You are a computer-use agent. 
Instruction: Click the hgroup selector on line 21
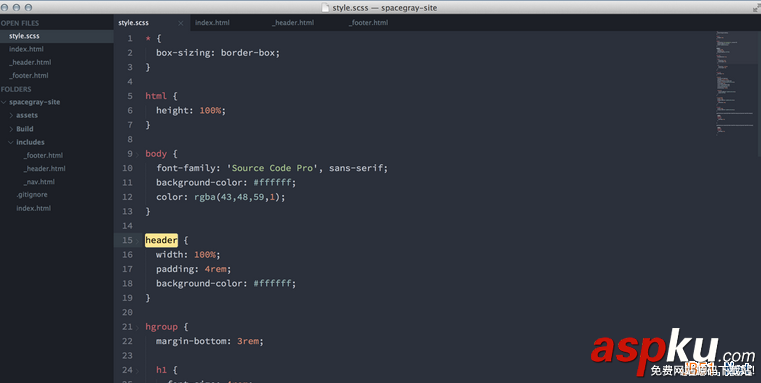tap(161, 327)
